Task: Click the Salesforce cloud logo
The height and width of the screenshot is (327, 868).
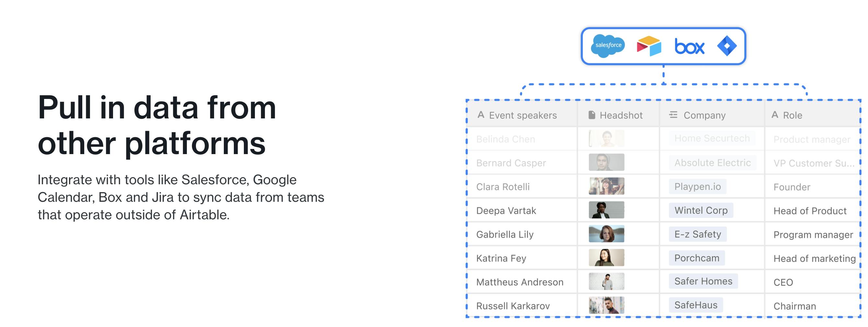Action: (608, 45)
